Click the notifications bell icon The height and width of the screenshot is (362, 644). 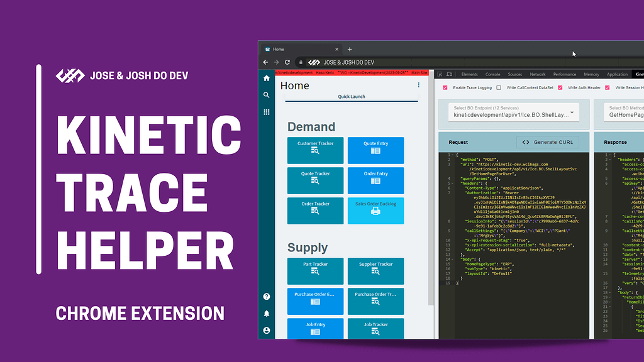tap(266, 314)
